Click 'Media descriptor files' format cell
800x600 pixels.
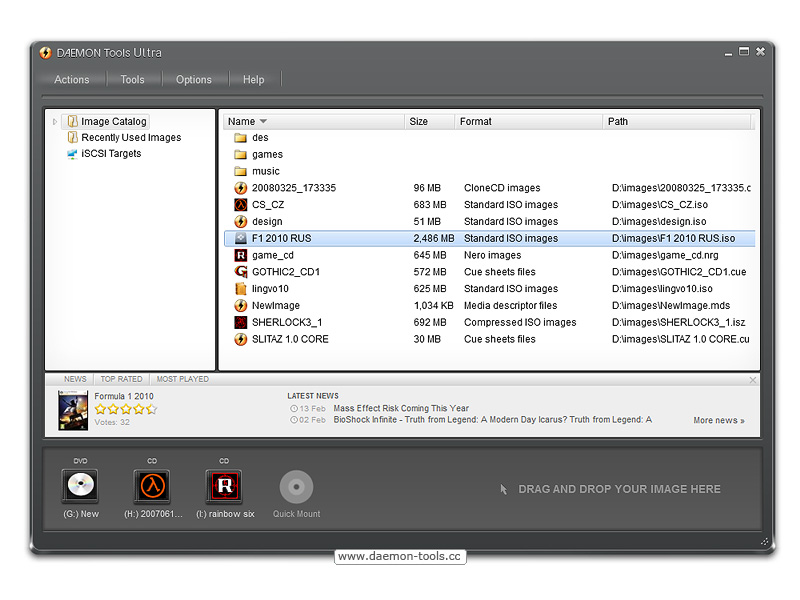coord(510,306)
